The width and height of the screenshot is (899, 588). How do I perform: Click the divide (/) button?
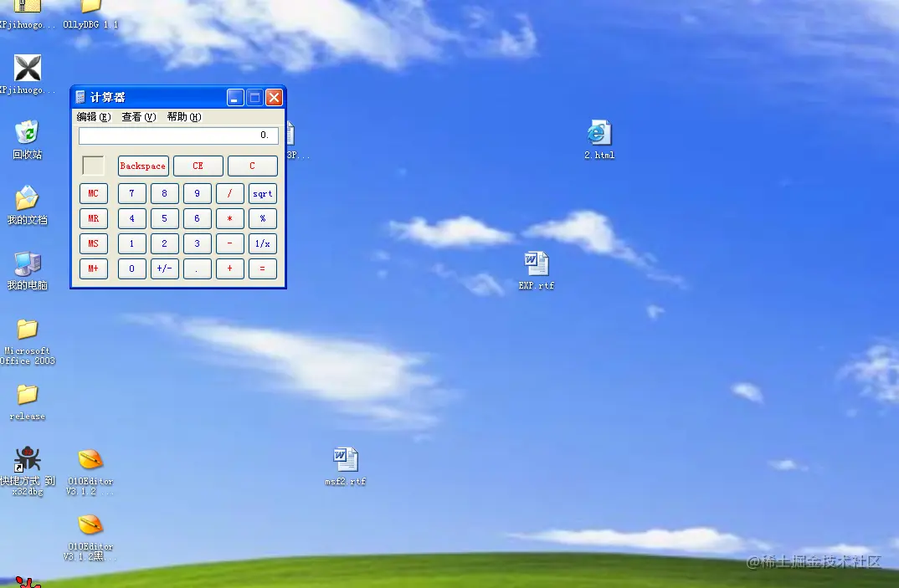pos(230,194)
